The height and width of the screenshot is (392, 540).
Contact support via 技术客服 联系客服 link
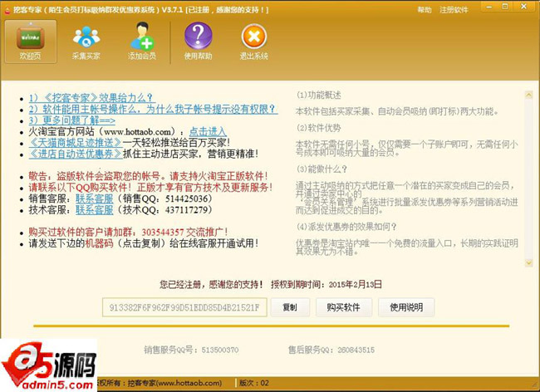(x=95, y=209)
